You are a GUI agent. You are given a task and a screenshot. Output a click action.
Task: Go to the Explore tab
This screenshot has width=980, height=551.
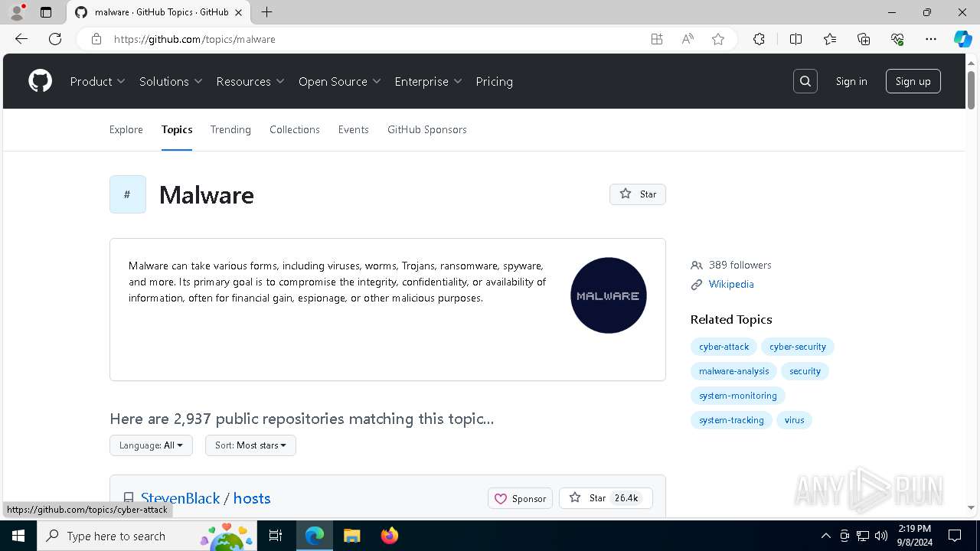point(126,129)
